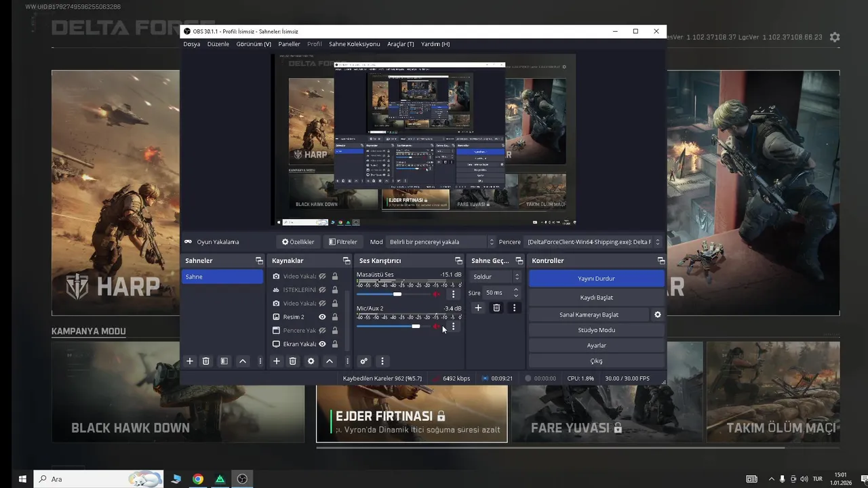The image size is (868, 488).
Task: Toggle the lock on Ekran Yakalama source
Action: click(x=335, y=344)
